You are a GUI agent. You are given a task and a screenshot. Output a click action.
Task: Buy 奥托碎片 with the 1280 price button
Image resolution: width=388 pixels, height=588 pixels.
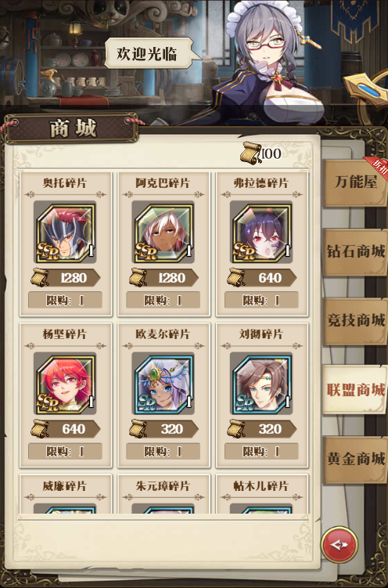pos(65,278)
